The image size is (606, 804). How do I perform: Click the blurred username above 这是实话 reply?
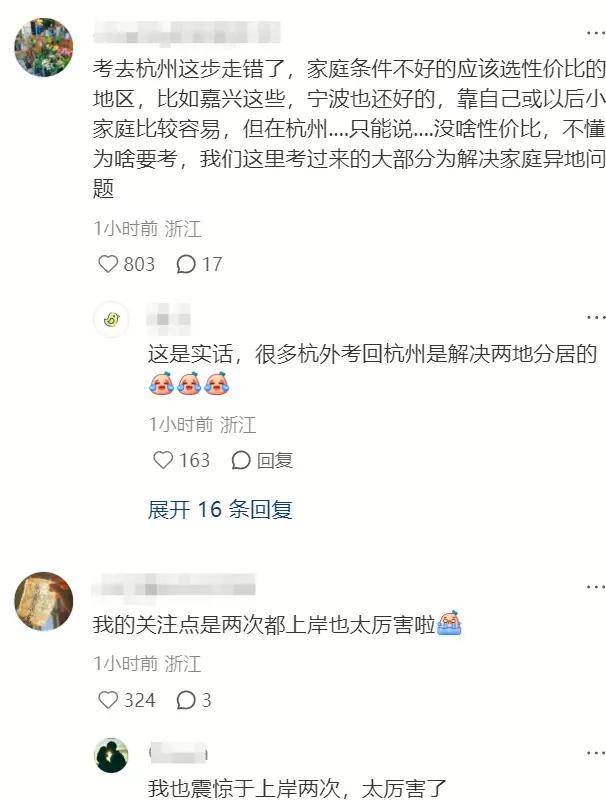coord(169,318)
